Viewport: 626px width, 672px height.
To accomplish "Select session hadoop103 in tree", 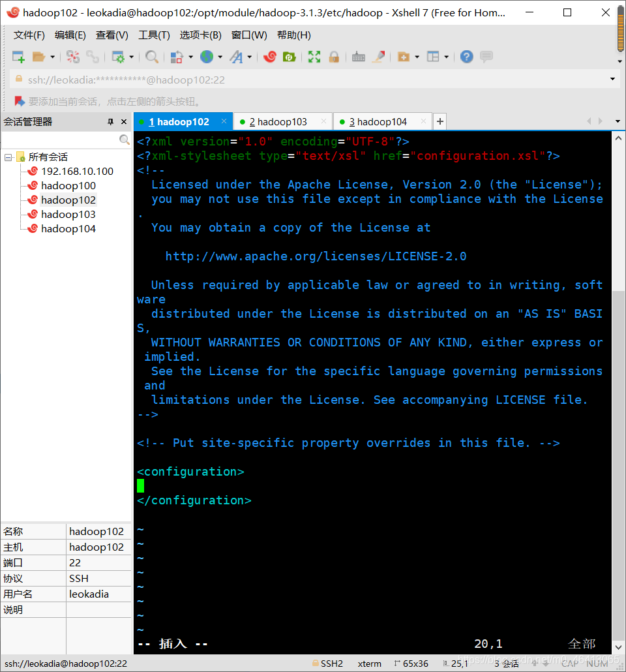I will [68, 214].
